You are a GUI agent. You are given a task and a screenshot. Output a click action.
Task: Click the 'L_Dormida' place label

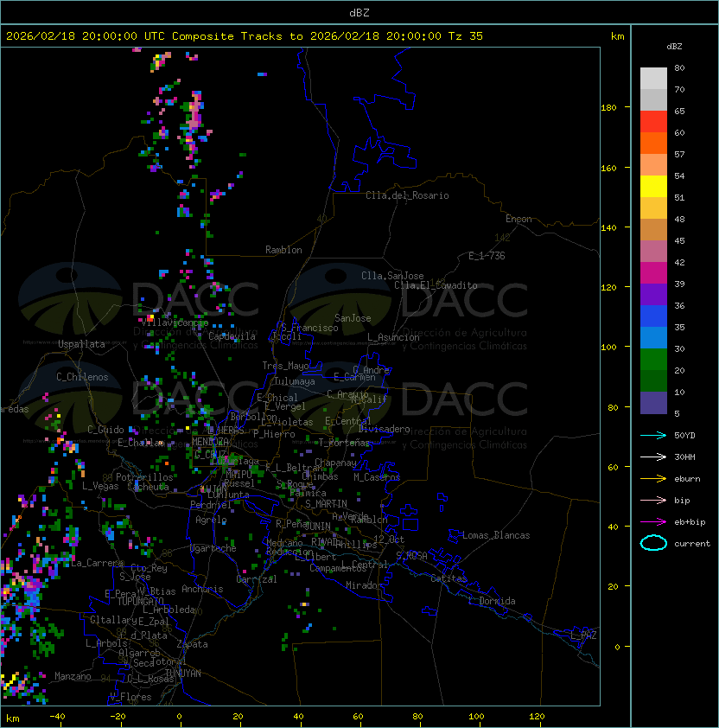tap(492, 601)
